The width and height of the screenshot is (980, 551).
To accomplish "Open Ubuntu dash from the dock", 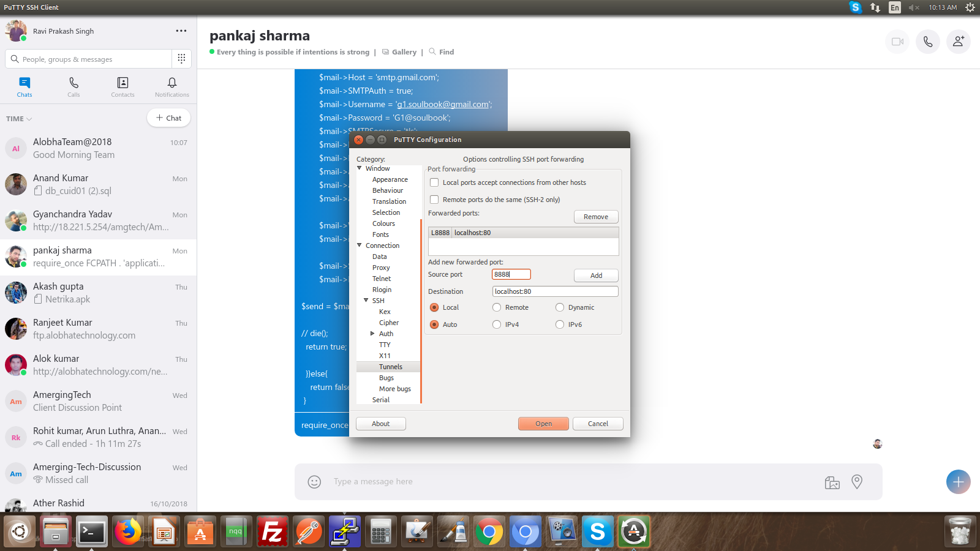I will [20, 531].
